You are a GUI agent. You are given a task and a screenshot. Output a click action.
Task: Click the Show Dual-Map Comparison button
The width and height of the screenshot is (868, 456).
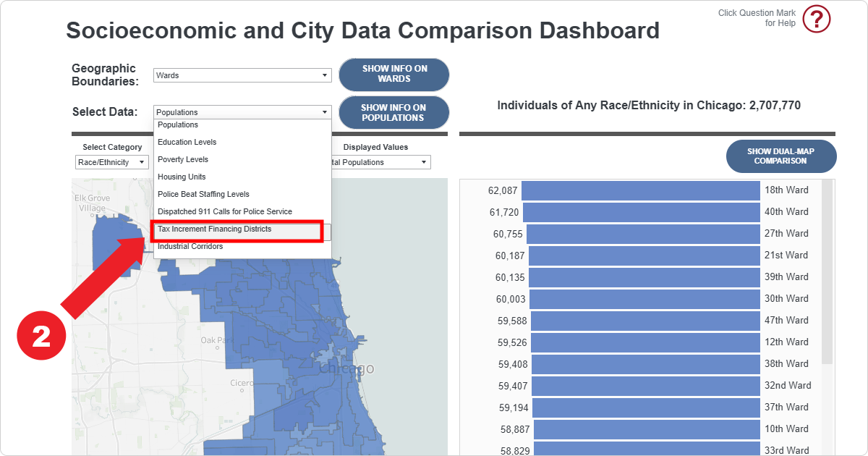[x=780, y=156]
